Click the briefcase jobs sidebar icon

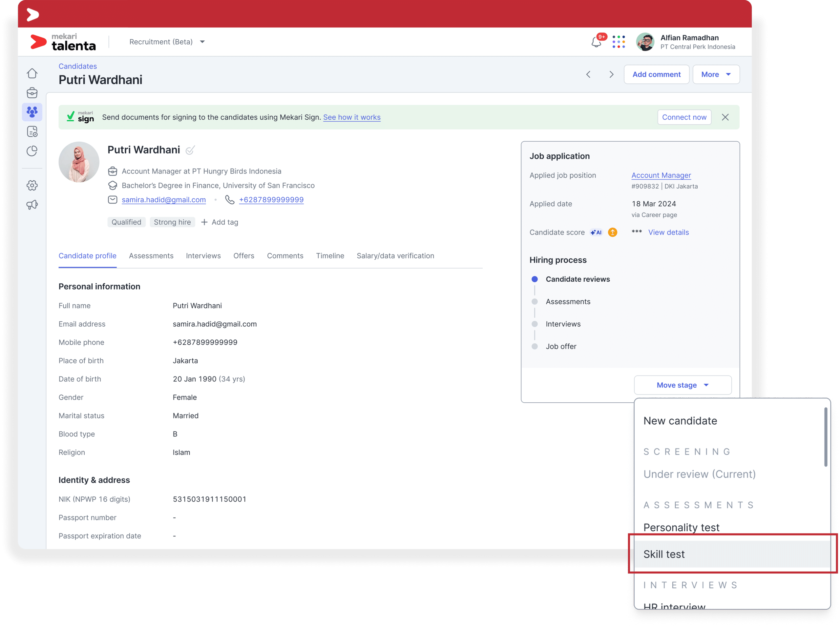(x=32, y=93)
